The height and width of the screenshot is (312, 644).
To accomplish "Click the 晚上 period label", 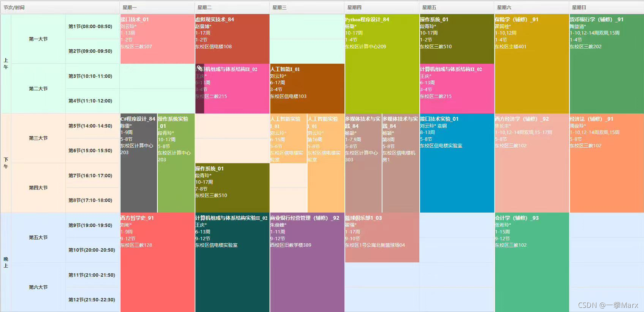I will [x=6, y=262].
